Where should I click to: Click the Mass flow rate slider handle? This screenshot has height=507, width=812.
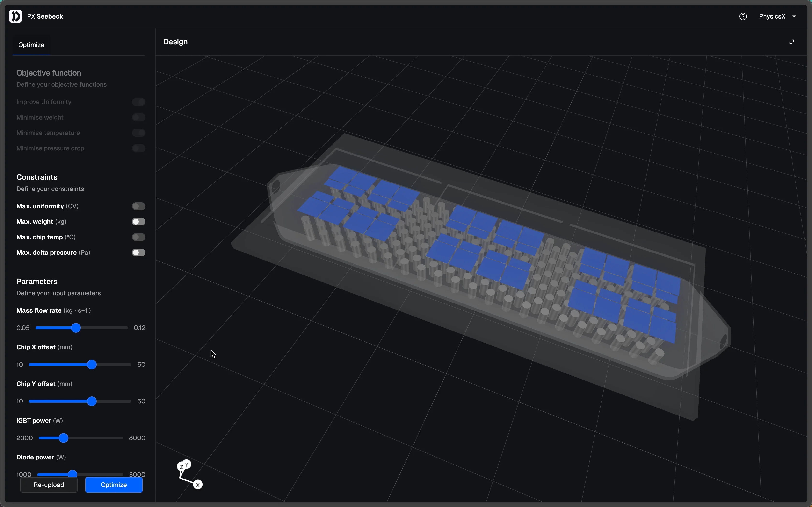click(76, 328)
